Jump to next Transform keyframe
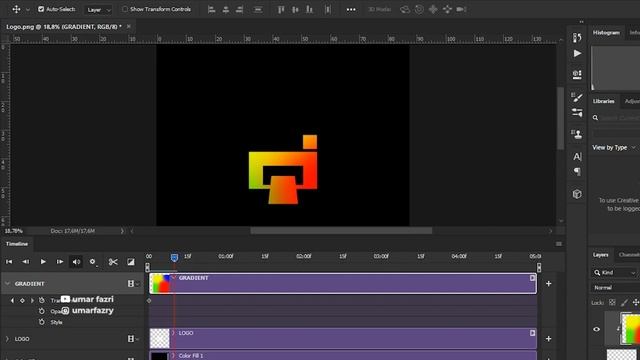Viewport: 640px width, 360px height. pyautogui.click(x=32, y=300)
